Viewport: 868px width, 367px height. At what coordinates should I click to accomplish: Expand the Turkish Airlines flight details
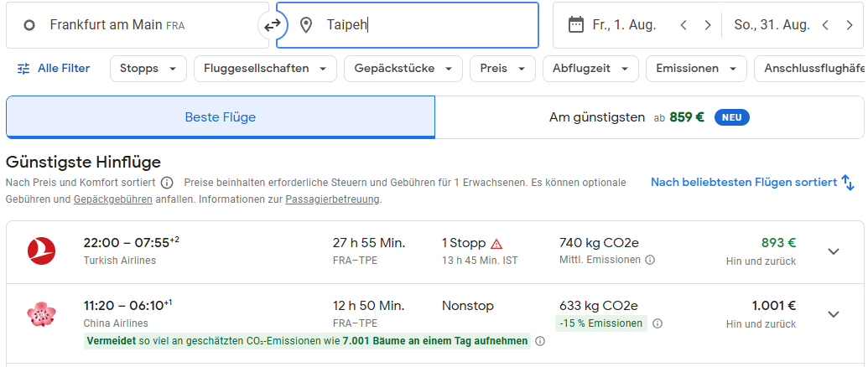point(833,251)
